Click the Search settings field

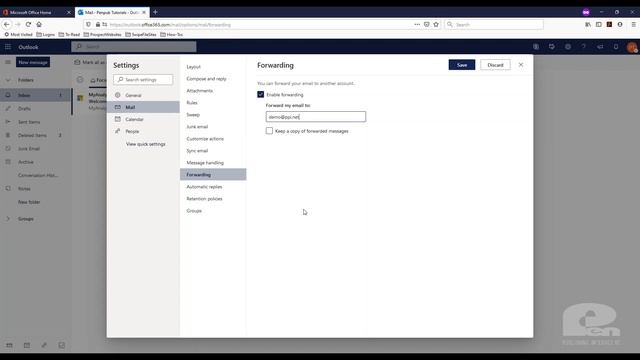pyautogui.click(x=143, y=80)
